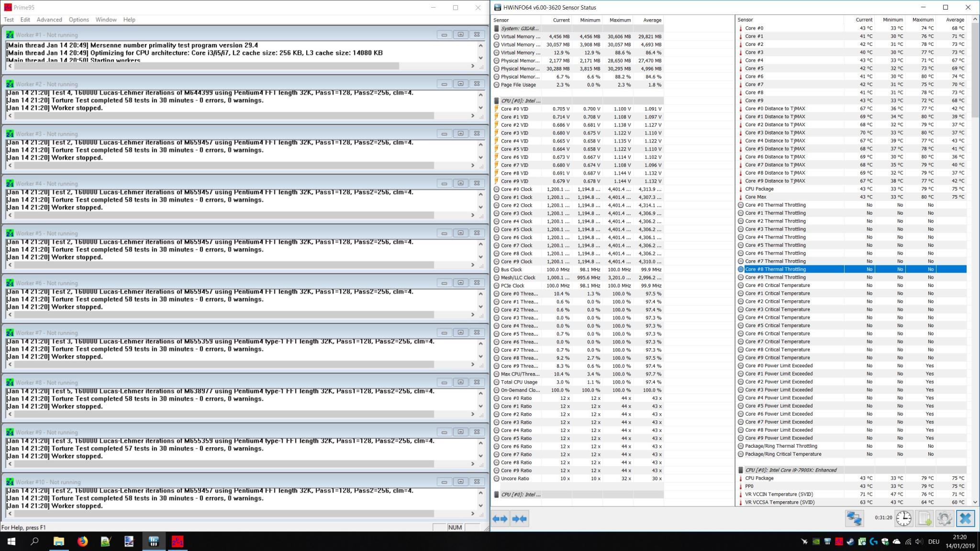The width and height of the screenshot is (980, 551).
Task: Collapse the System: GIGAB... sensor group
Action: point(578,28)
